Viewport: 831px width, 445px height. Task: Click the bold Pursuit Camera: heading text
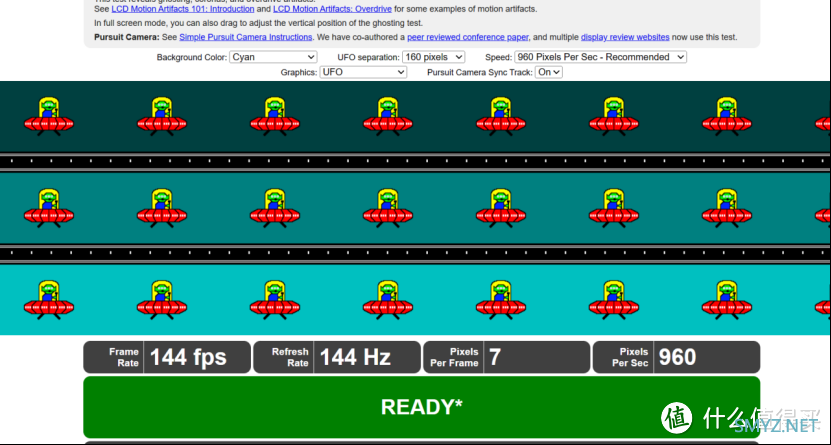coord(127,37)
